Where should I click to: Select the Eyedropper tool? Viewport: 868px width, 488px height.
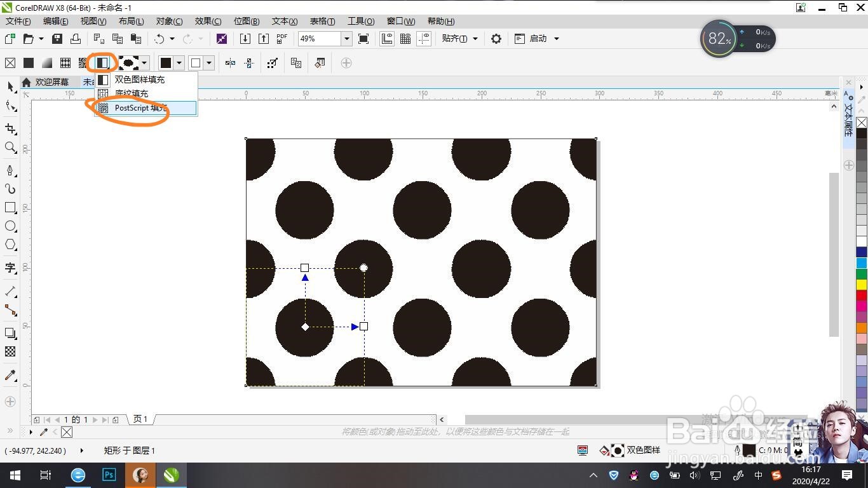tap(10, 376)
